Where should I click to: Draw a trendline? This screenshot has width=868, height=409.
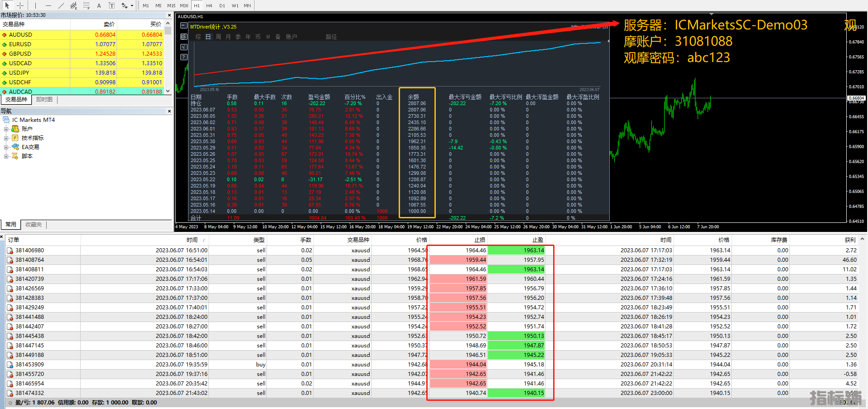click(61, 5)
